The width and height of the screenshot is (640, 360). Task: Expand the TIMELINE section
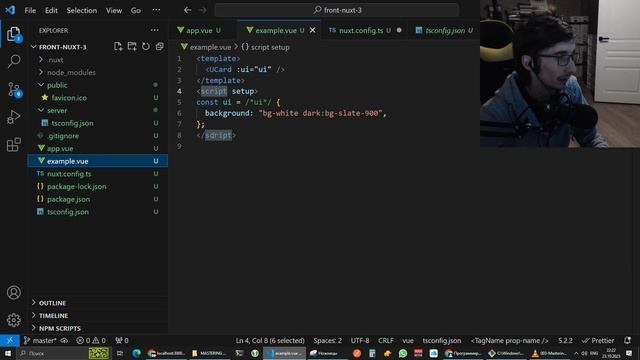click(x=53, y=316)
